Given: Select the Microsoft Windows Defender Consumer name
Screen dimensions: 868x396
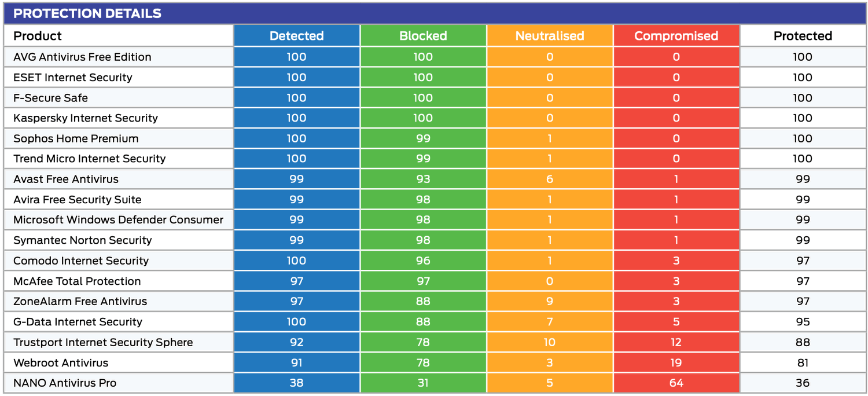Looking at the screenshot, I should 118,220.
